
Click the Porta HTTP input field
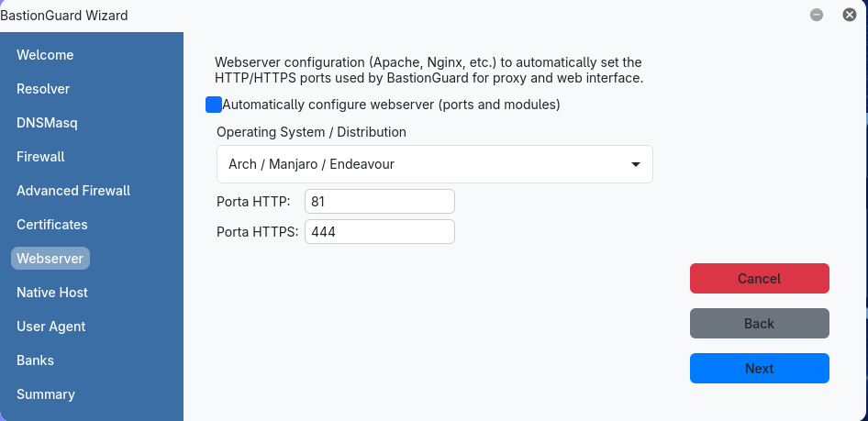click(380, 202)
